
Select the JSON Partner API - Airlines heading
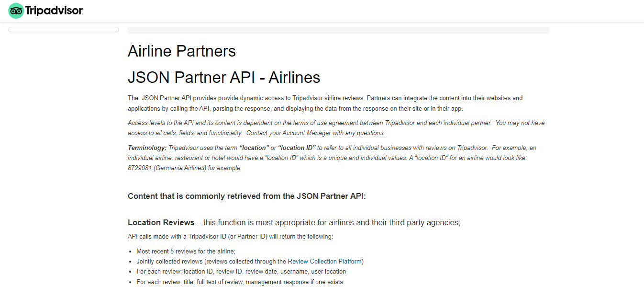click(x=224, y=77)
